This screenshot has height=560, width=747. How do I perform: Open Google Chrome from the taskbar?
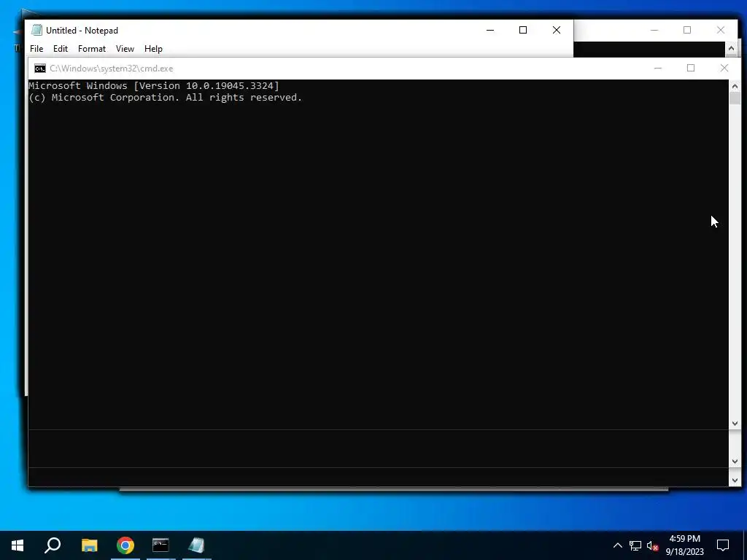(125, 545)
